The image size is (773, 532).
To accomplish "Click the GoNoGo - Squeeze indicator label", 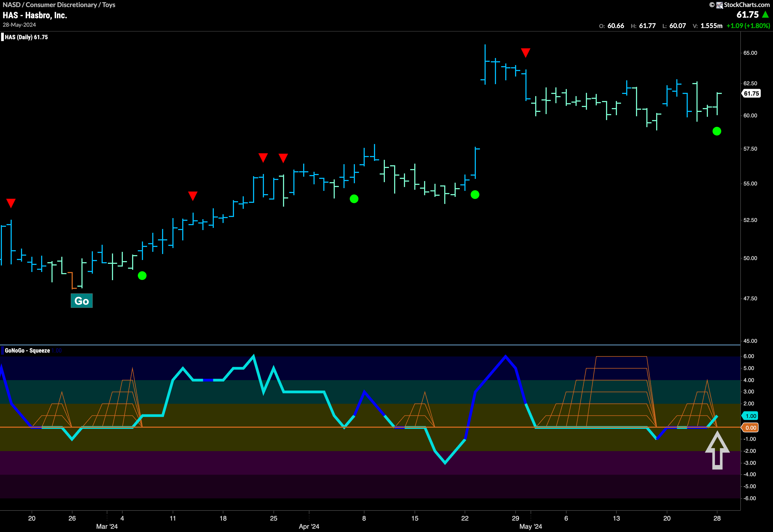I will pyautogui.click(x=27, y=350).
